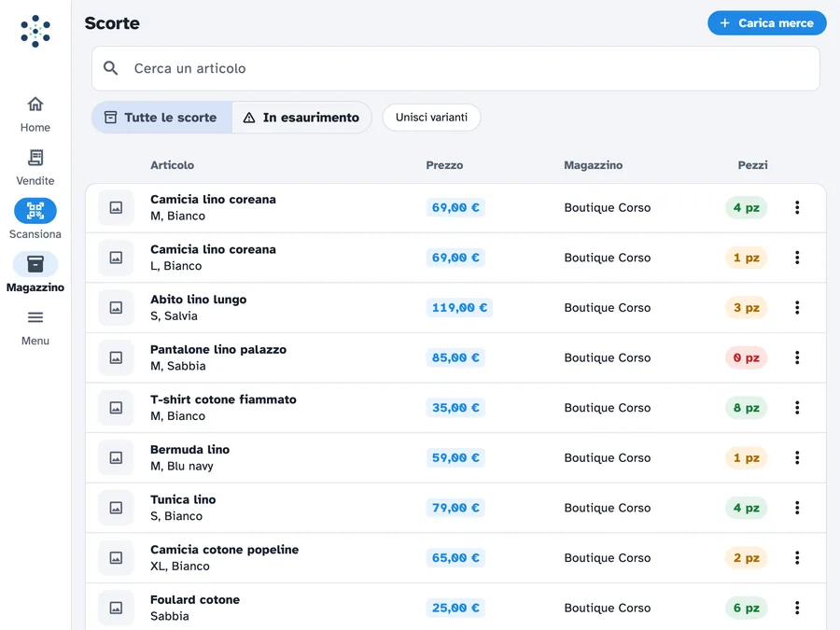This screenshot has width=840, height=630.
Task: Toggle the Unisci varianti chip
Action: click(x=431, y=118)
